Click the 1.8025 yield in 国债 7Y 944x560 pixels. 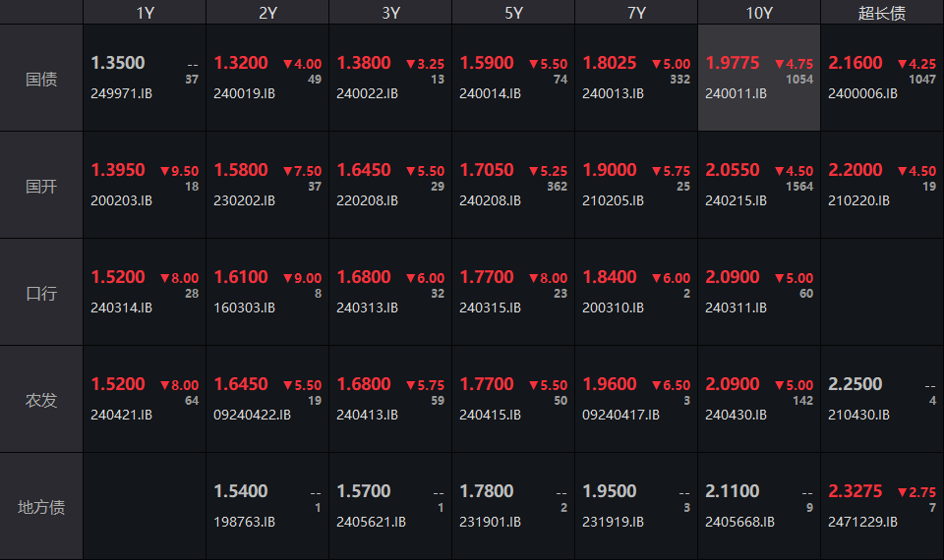click(610, 63)
